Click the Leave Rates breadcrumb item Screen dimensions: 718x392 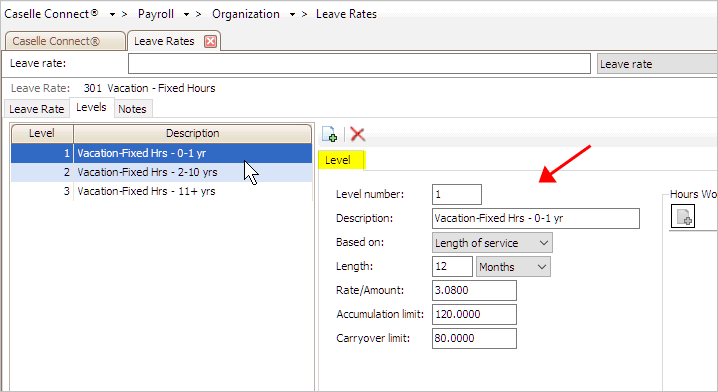coord(346,14)
